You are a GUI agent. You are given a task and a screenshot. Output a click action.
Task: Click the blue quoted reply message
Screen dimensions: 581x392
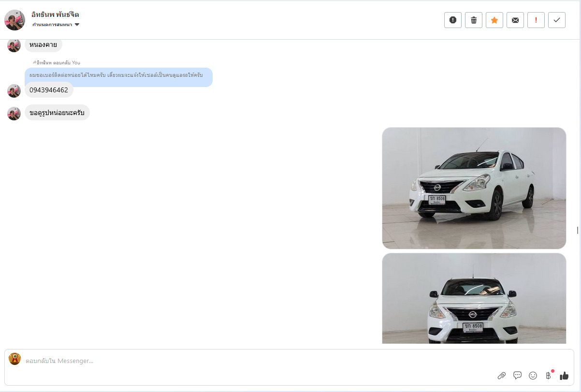(x=118, y=76)
